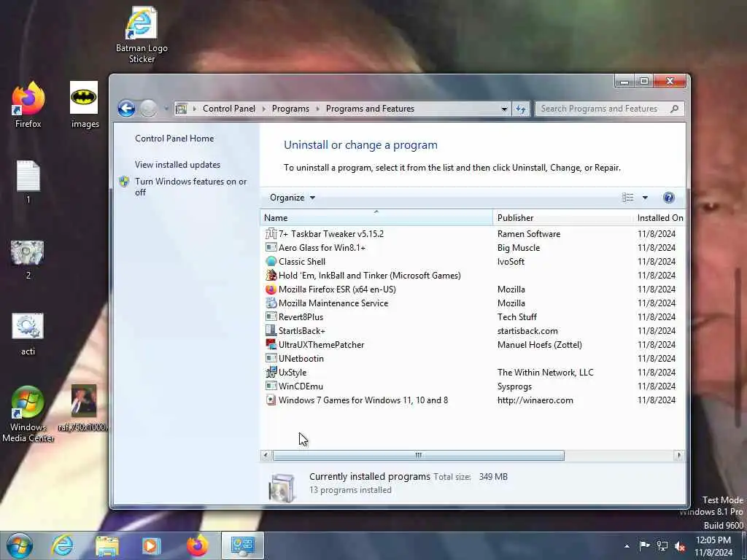Open Firefox from the taskbar
The height and width of the screenshot is (560, 747).
(197, 545)
